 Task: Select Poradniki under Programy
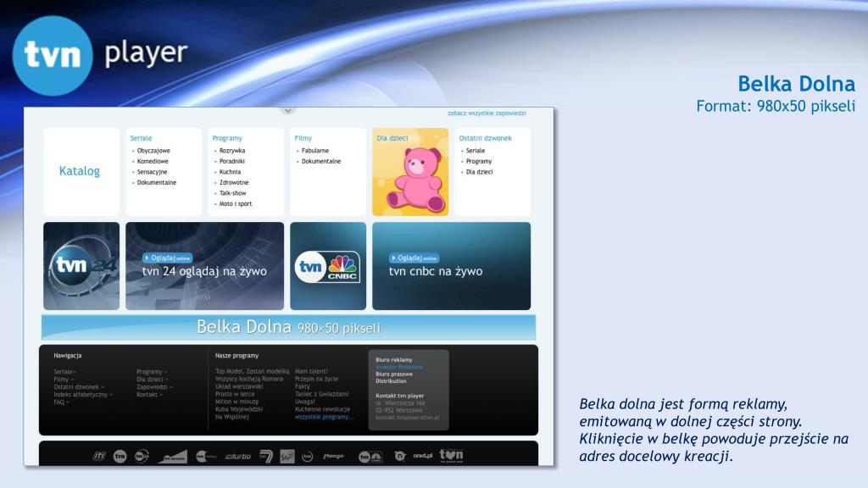231,161
